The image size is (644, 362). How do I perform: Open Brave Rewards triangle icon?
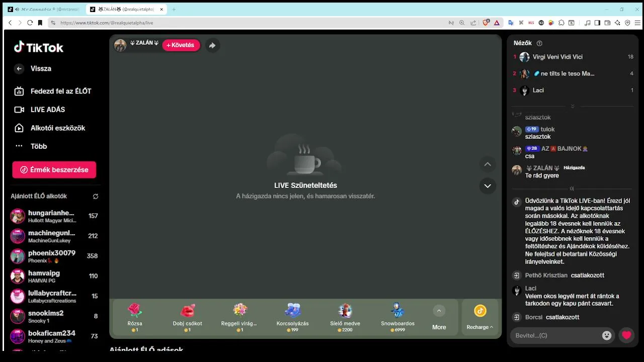point(497,23)
